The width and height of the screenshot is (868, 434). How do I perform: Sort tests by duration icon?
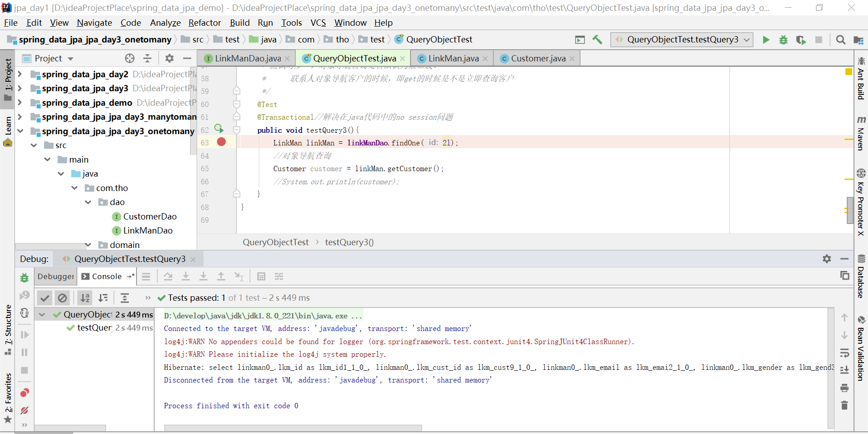tap(103, 298)
